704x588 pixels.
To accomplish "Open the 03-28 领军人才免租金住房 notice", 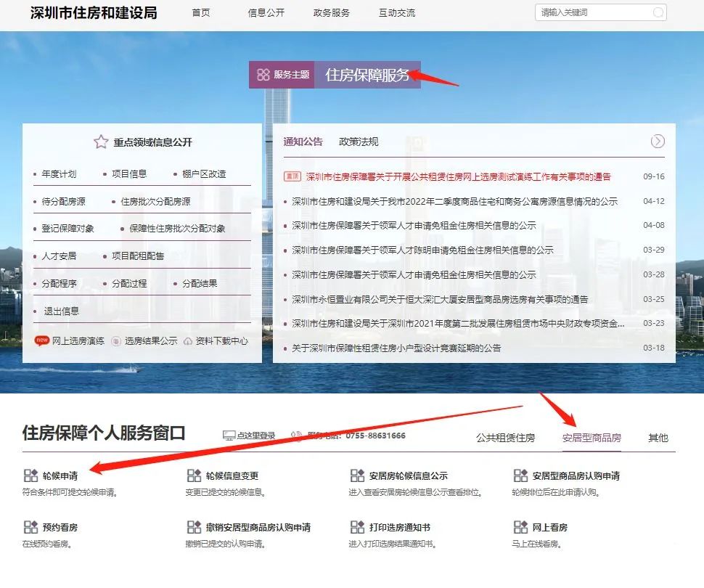I will click(x=414, y=274).
